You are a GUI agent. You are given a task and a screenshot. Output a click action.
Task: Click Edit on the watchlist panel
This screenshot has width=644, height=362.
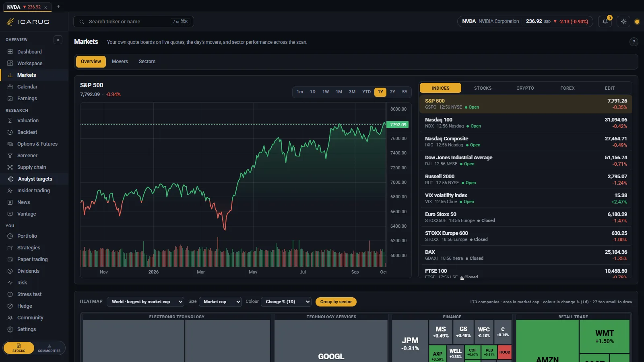pos(610,88)
